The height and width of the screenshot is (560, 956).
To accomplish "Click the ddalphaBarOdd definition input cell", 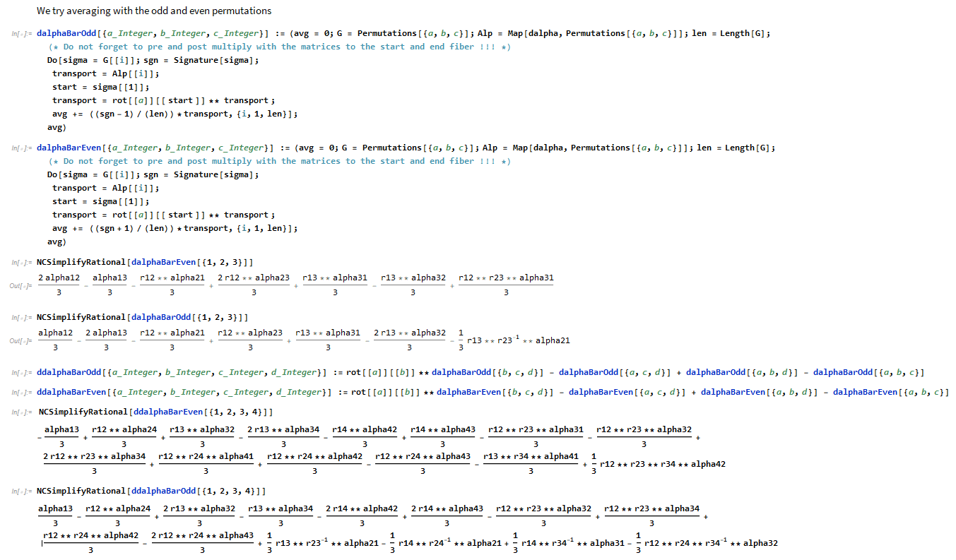I will (x=480, y=372).
